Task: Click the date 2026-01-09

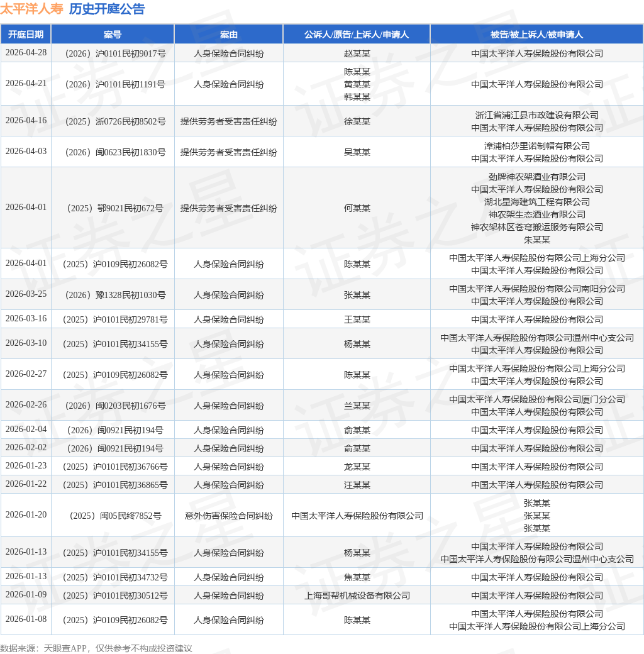Action: (x=26, y=595)
